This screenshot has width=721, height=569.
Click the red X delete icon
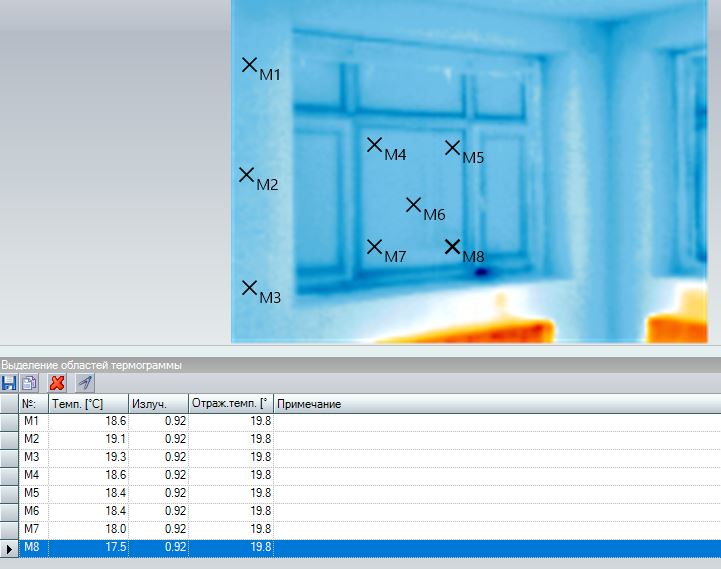58,383
